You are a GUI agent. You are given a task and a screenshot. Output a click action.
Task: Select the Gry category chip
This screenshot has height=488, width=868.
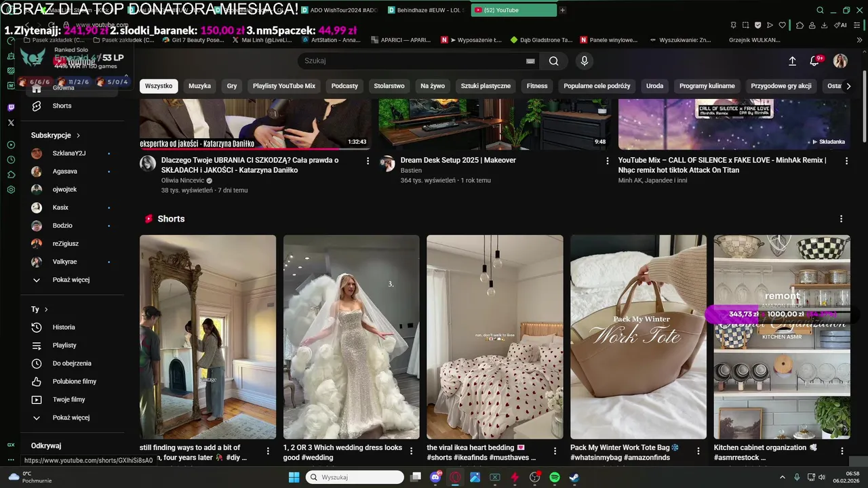tap(232, 86)
